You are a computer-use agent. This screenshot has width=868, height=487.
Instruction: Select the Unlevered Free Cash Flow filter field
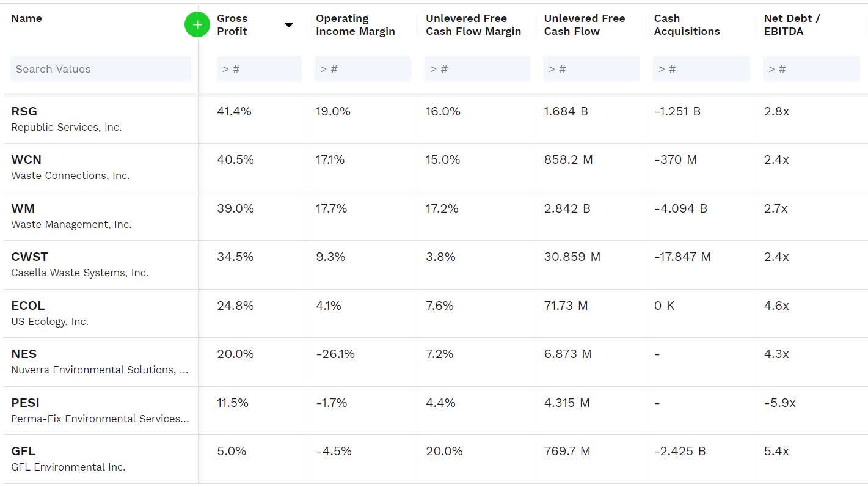(x=591, y=69)
